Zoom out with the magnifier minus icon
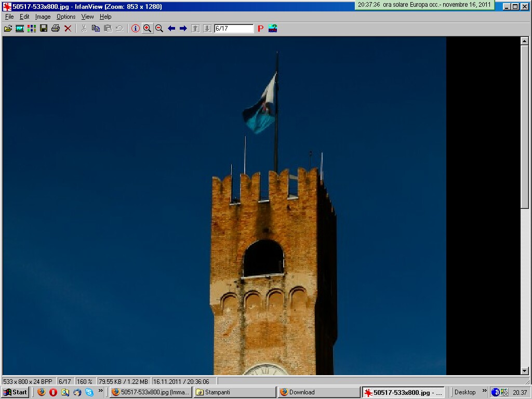 coord(159,29)
